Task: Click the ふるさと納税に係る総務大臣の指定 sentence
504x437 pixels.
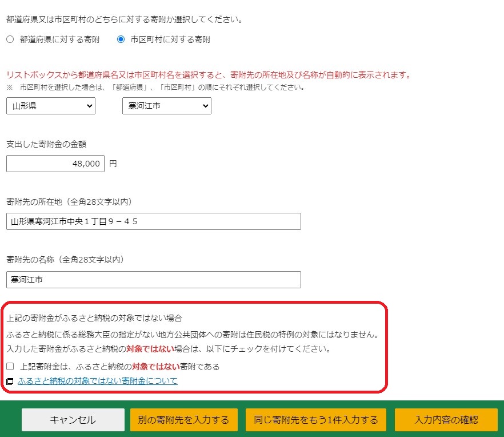Action: (x=193, y=335)
